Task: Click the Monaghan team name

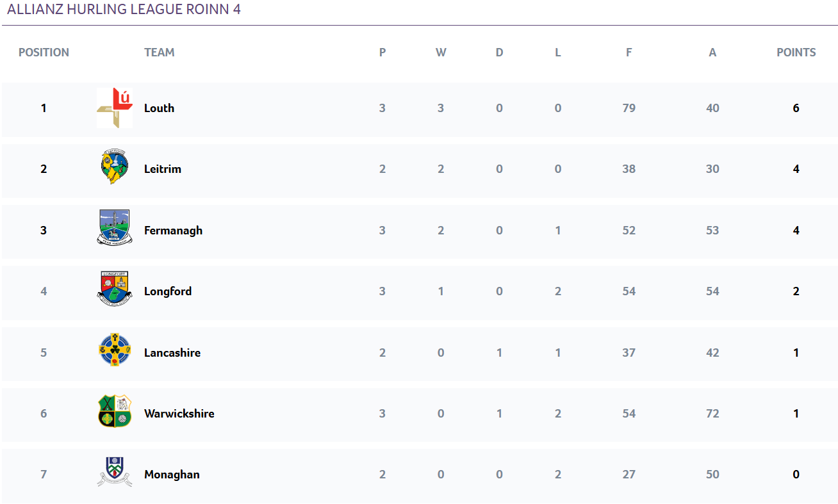Action: coord(172,475)
